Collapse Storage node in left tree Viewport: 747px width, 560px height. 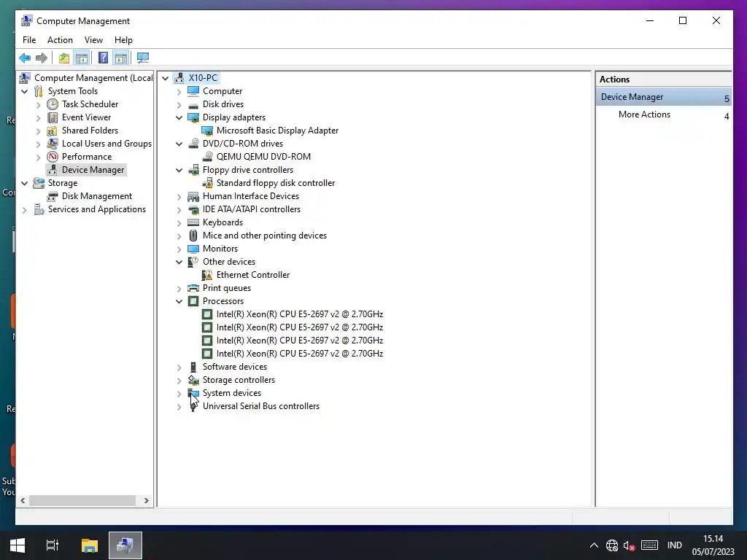click(x=24, y=183)
